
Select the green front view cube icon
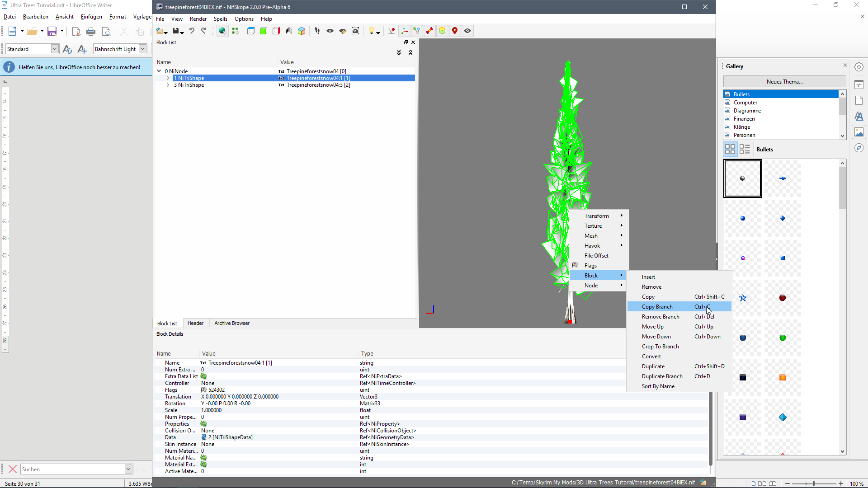[x=264, y=31]
